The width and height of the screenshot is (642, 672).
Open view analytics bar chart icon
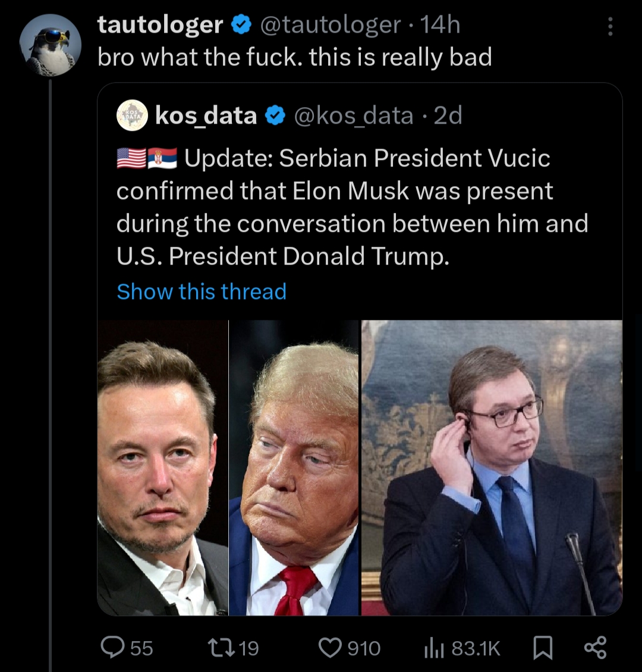point(434,647)
